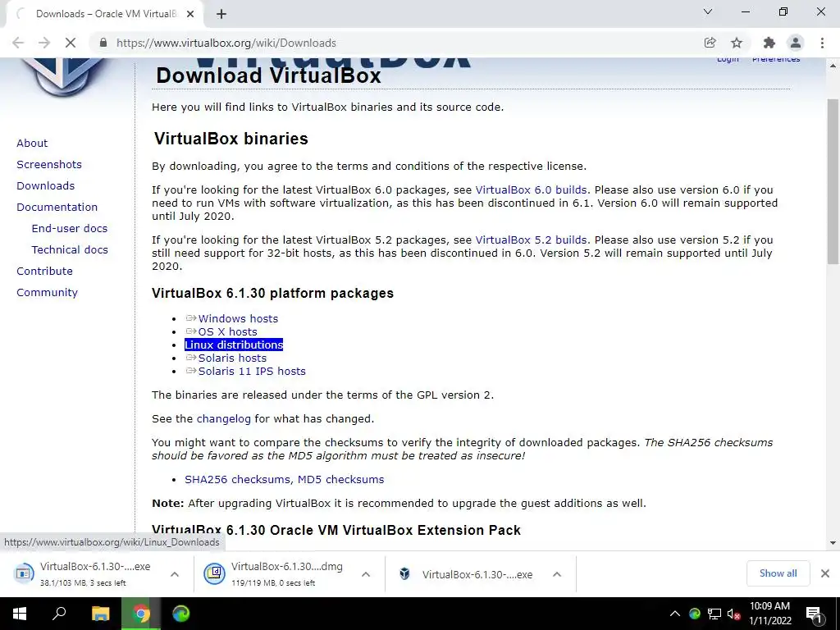Bookmark this page with star
Viewport: 840px width, 630px height.
point(737,43)
